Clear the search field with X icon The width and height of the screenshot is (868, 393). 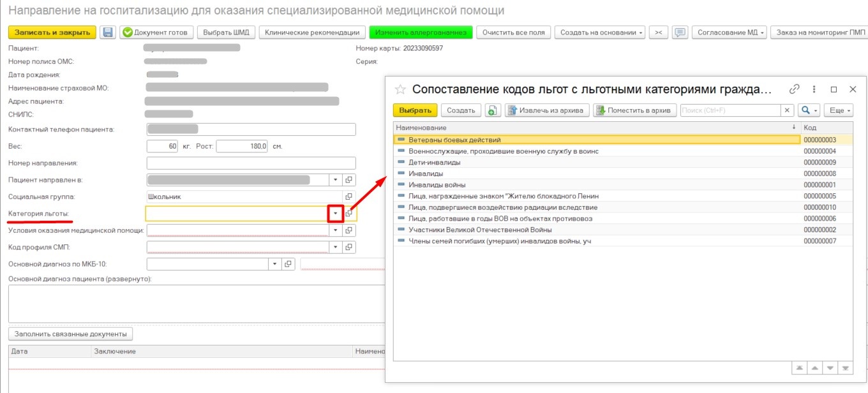pyautogui.click(x=788, y=110)
